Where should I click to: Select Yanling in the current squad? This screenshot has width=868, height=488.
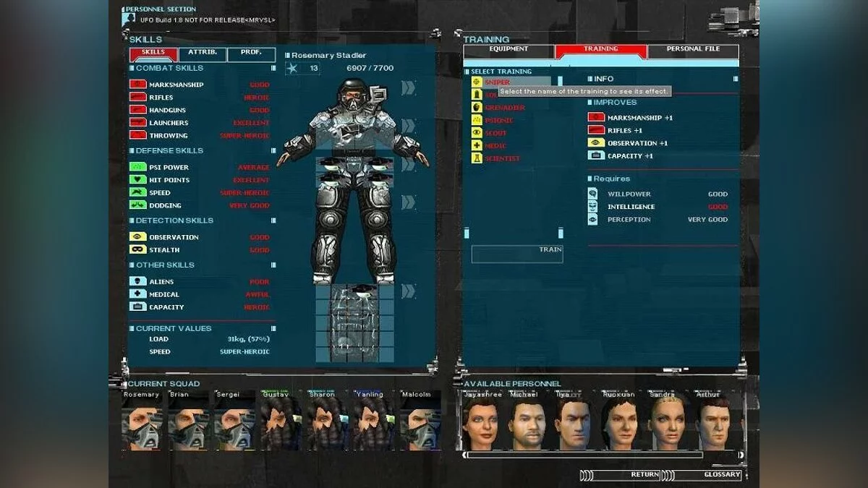(374, 420)
